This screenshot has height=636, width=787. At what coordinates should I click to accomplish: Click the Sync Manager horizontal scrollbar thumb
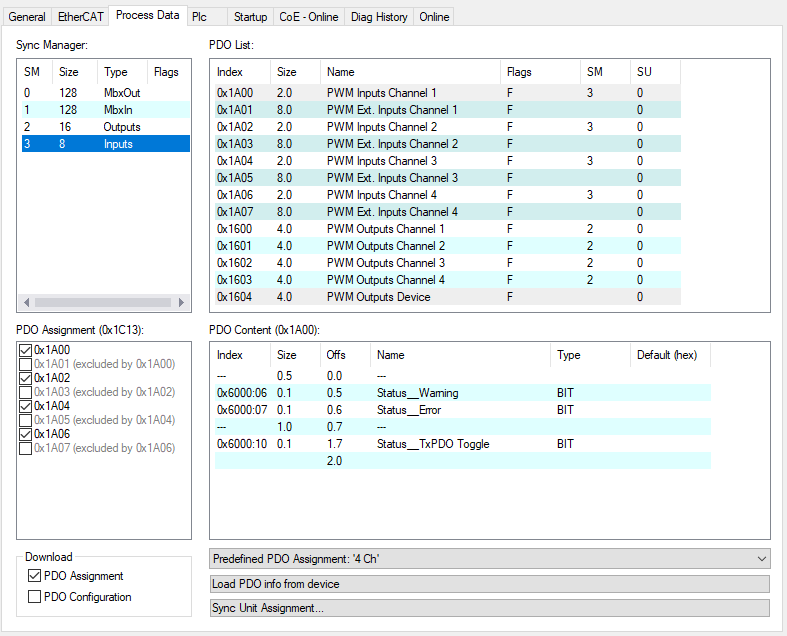click(102, 302)
